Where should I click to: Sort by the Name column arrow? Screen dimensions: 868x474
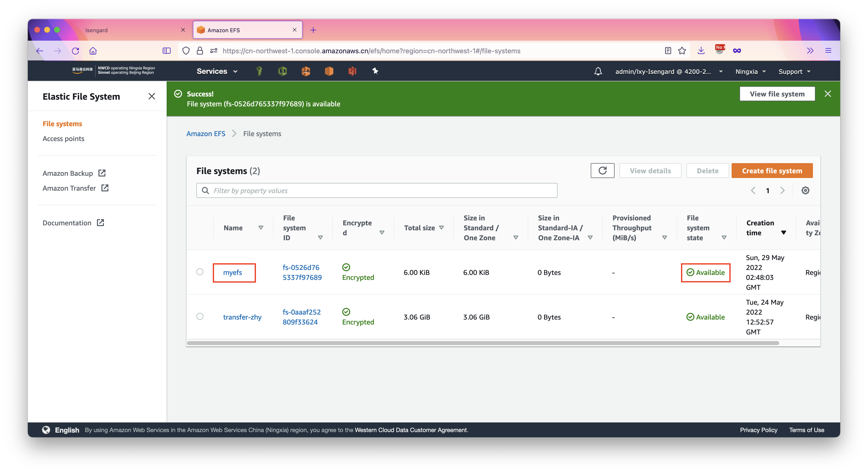(261, 228)
